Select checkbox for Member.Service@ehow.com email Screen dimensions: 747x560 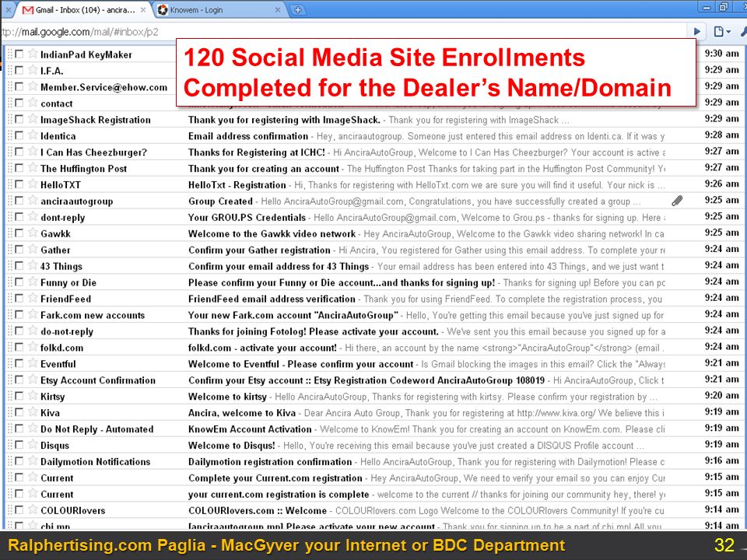pos(19,86)
